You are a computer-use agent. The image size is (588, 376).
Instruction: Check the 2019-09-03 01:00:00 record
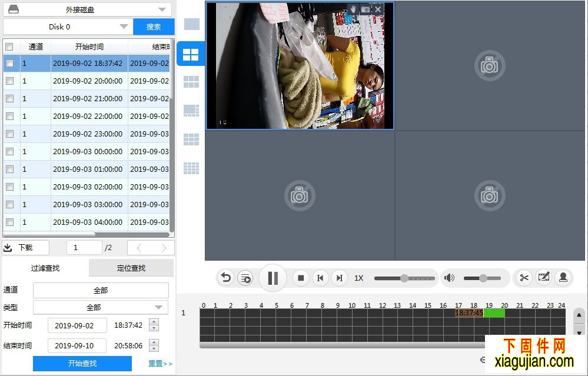coord(10,169)
